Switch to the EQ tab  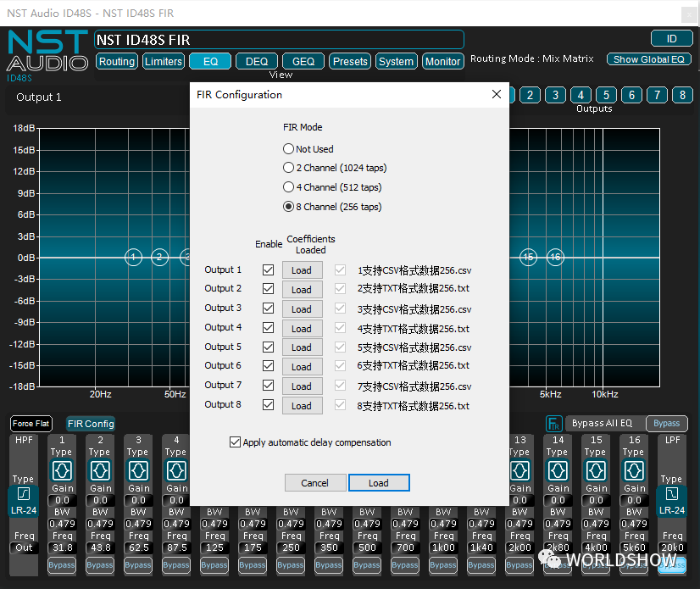click(x=210, y=61)
